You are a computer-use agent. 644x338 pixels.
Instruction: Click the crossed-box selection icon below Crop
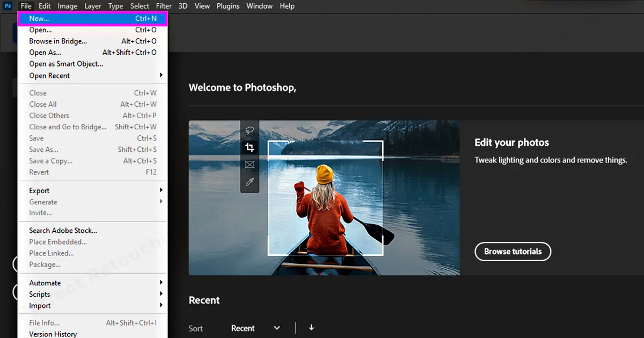[x=250, y=164]
